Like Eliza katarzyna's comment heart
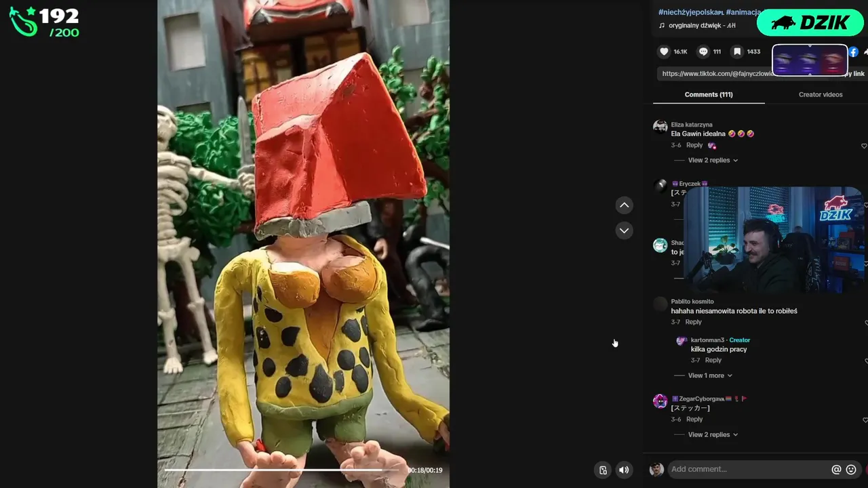 pos(864,146)
